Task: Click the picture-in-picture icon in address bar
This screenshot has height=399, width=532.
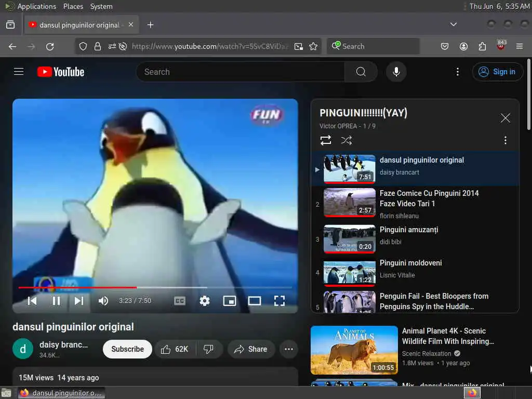Action: 299,46
